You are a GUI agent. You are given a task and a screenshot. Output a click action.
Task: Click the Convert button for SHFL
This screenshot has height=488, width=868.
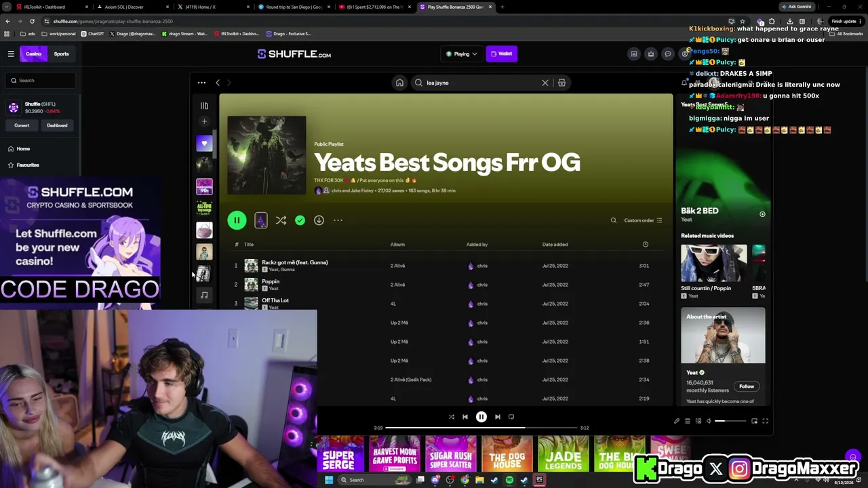coord(22,125)
